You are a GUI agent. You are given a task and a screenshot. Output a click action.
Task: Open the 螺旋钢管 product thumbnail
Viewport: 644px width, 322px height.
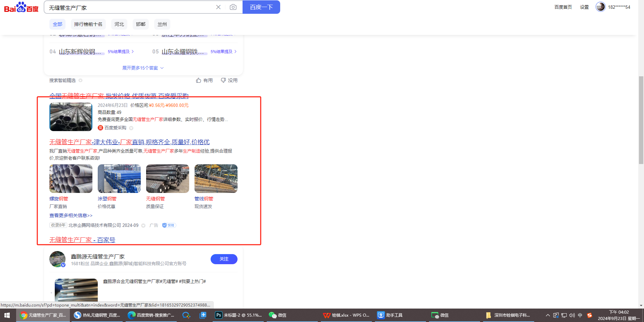71,178
